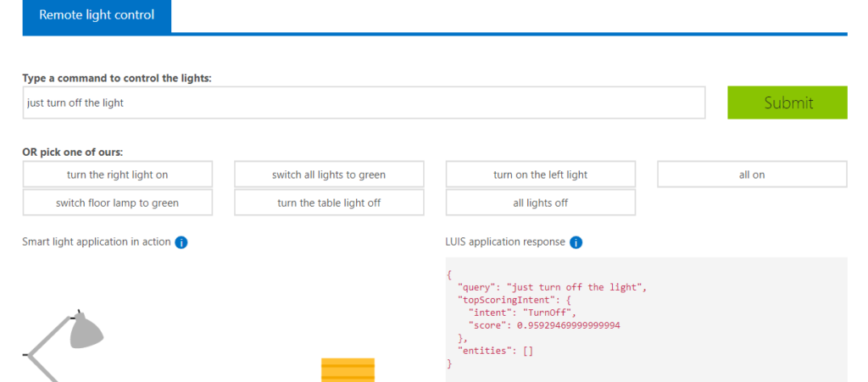Click the green Submit button
Screen dimensions: 868x382
pos(787,102)
